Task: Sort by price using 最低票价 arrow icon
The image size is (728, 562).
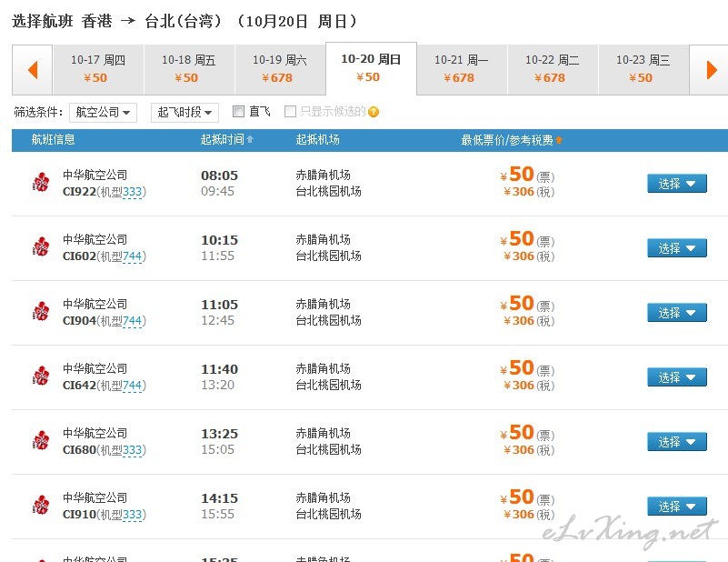Action: pyautogui.click(x=559, y=140)
